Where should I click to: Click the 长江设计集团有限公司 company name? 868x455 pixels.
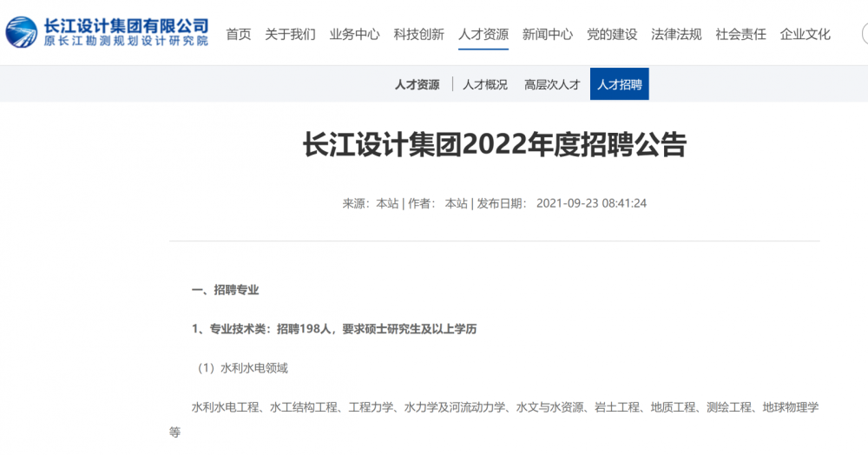pos(126,26)
